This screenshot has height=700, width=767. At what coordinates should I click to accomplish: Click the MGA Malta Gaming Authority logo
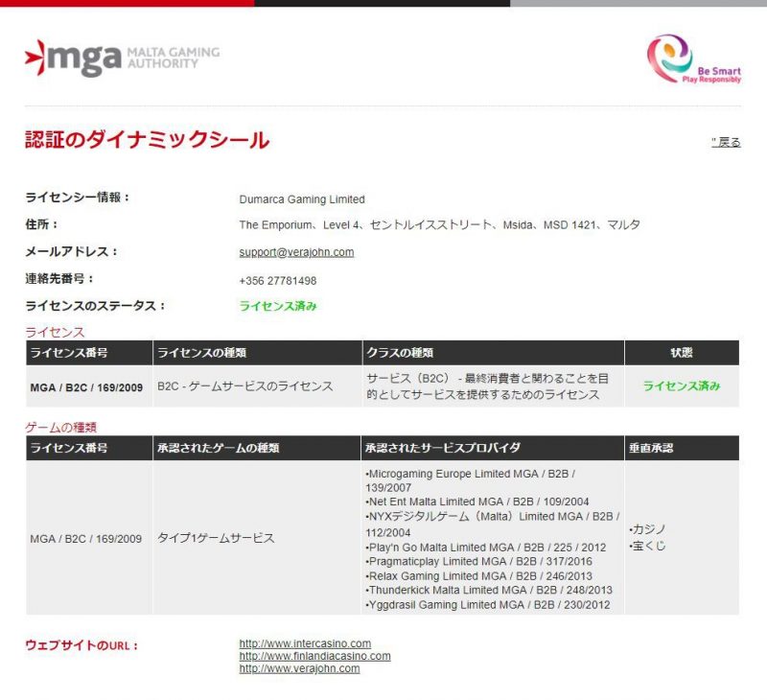tap(123, 58)
